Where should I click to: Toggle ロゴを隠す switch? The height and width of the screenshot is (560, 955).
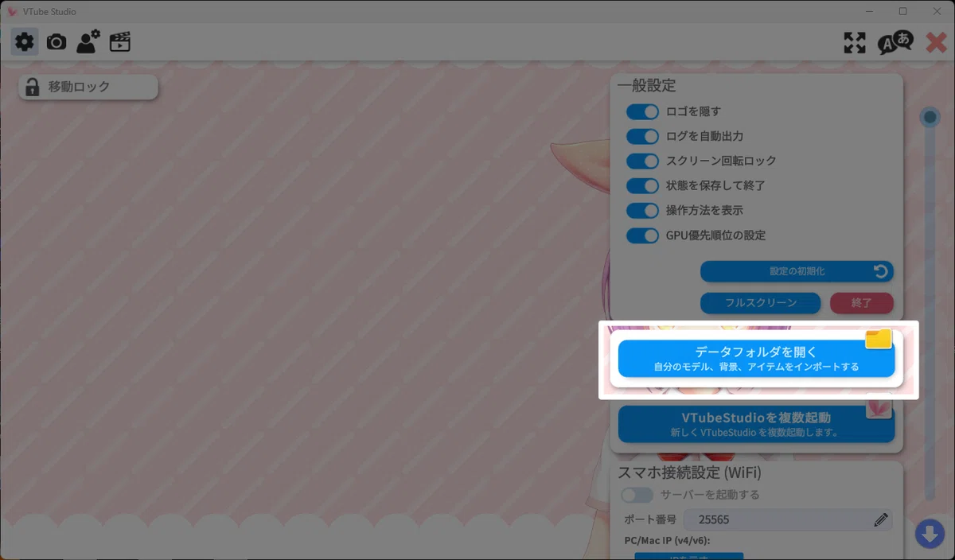tap(642, 111)
